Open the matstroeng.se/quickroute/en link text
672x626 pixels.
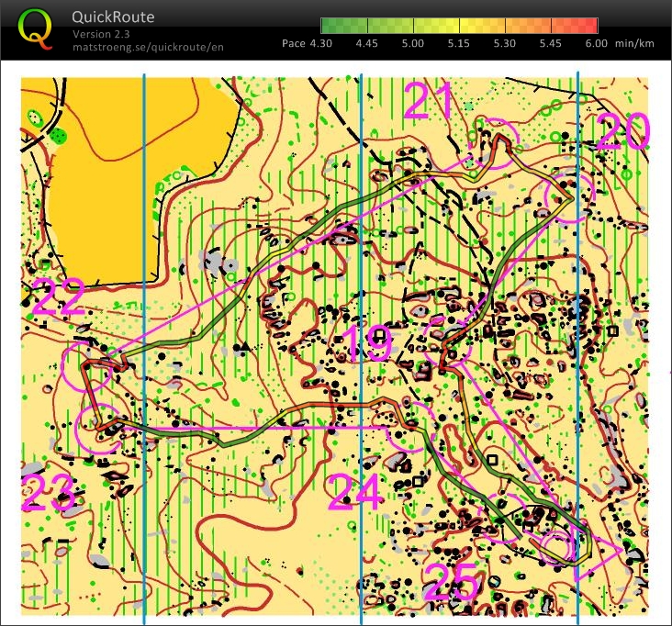(148, 47)
